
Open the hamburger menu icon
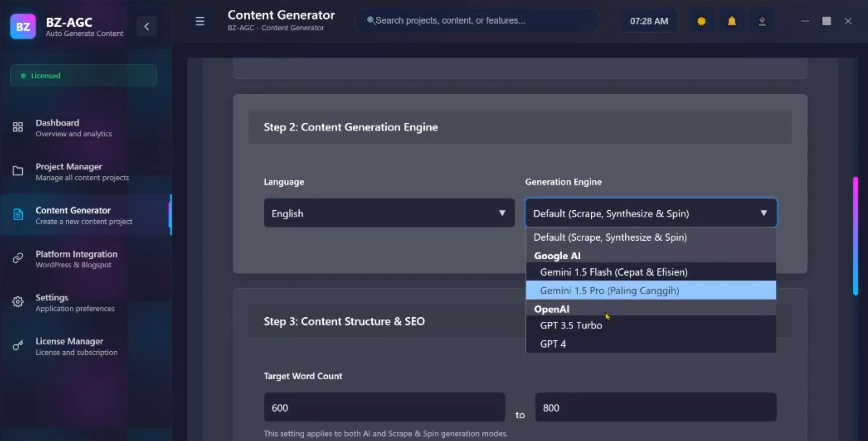click(x=200, y=21)
